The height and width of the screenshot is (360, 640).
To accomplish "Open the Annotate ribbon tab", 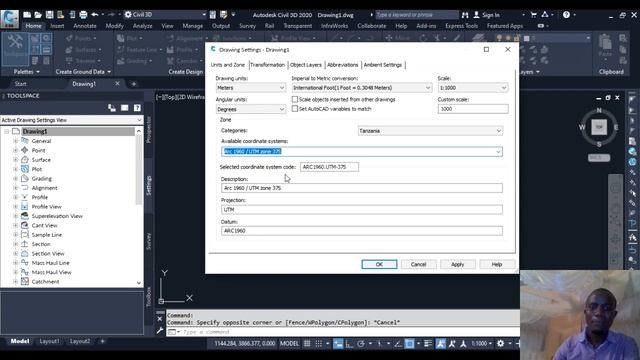I will click(x=85, y=26).
